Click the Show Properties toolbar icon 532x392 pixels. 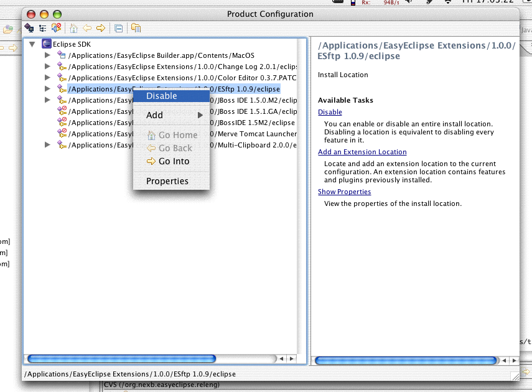tap(136, 28)
